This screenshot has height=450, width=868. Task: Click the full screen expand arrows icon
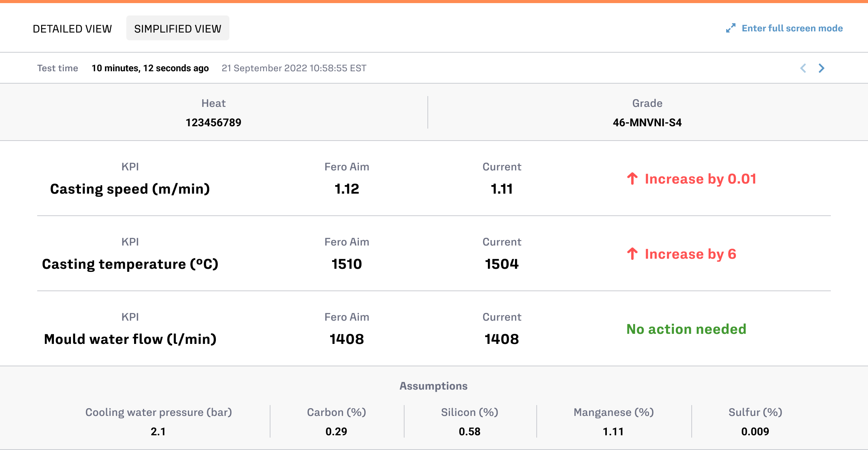click(x=730, y=28)
